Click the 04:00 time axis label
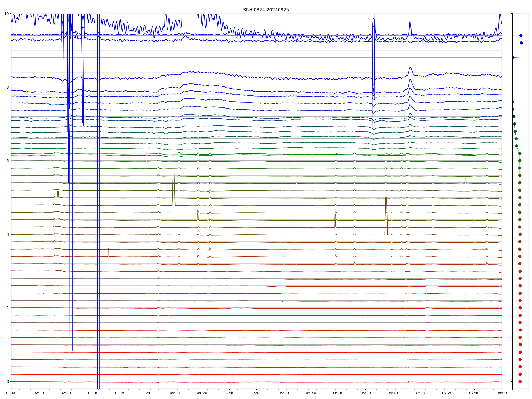The height and width of the screenshot is (399, 532). [x=175, y=393]
